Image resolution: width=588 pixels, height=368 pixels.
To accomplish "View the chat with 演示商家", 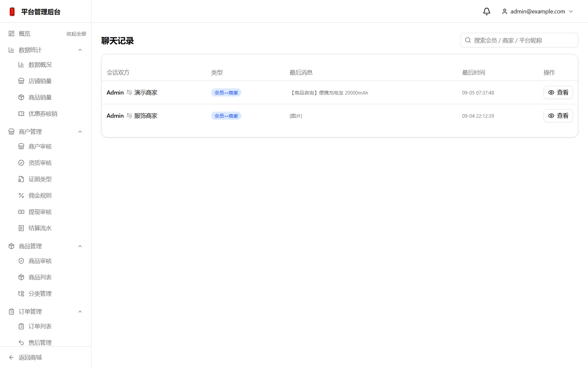I will click(x=558, y=93).
